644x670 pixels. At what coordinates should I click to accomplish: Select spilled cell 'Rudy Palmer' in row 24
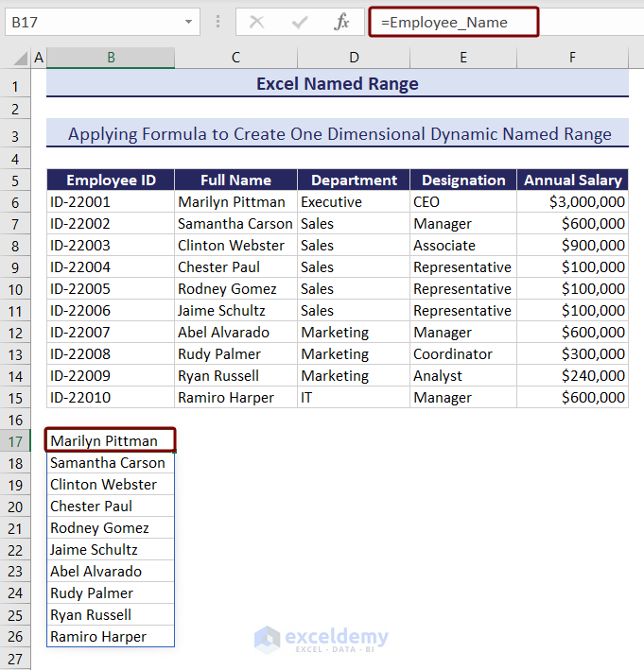111,593
